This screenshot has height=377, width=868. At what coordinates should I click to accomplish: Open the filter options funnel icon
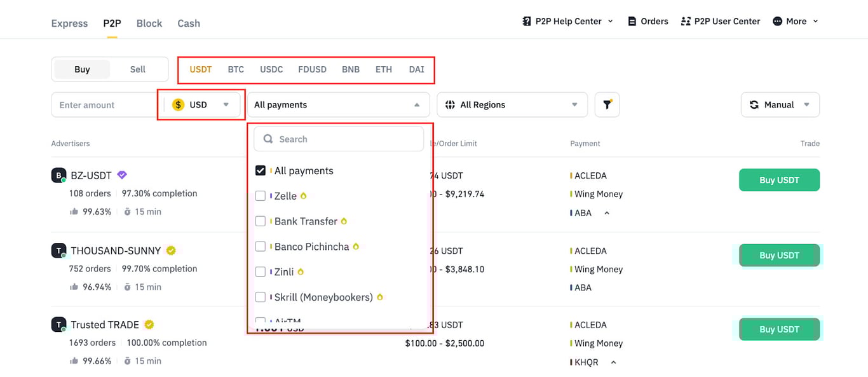(607, 104)
